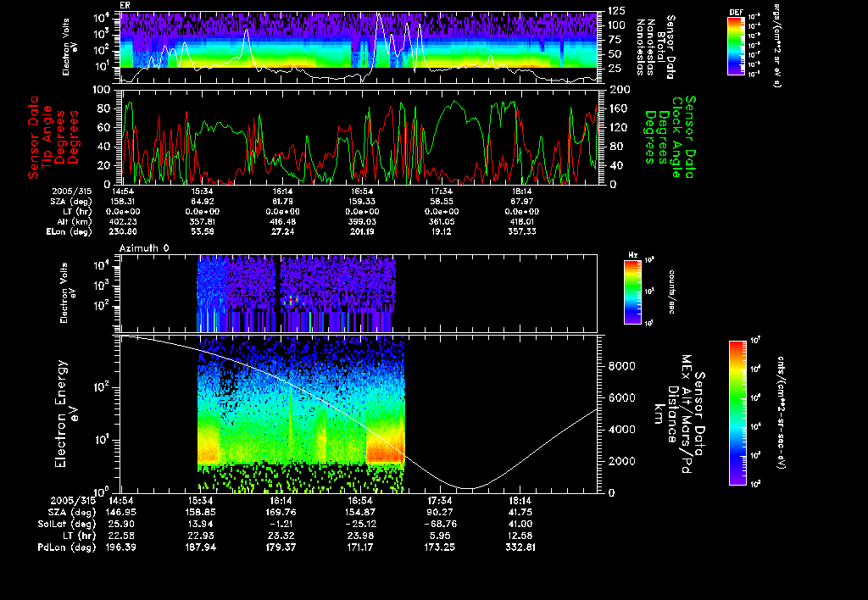
Task: Click the red 'Tip Angle' axis label
Action: coord(47,136)
